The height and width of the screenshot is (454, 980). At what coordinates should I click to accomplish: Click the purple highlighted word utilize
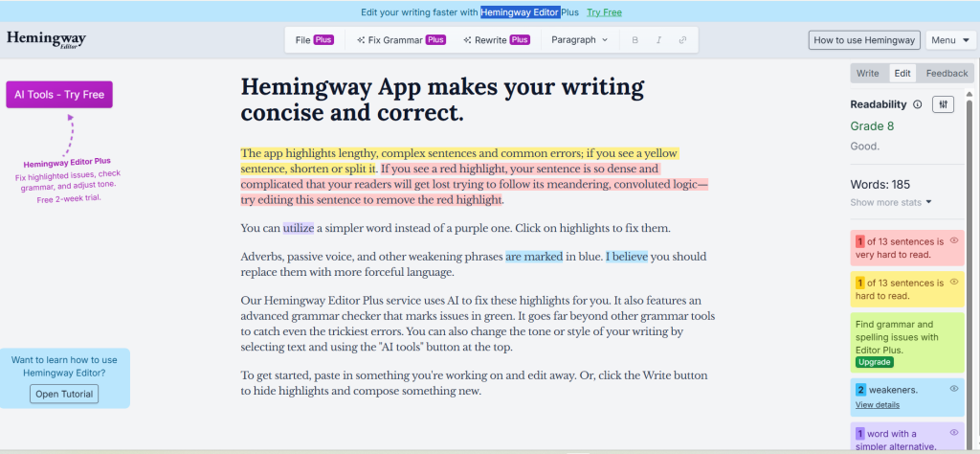tap(299, 228)
